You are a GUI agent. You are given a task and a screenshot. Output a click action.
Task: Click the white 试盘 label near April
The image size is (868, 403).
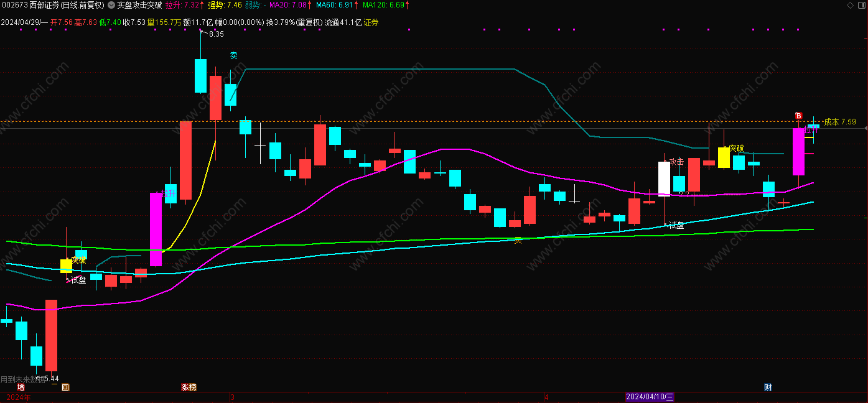click(676, 226)
